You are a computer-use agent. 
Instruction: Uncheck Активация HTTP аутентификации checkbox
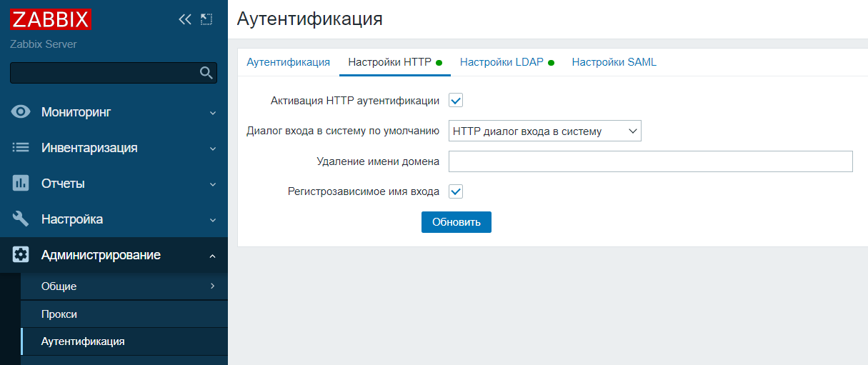pos(456,101)
